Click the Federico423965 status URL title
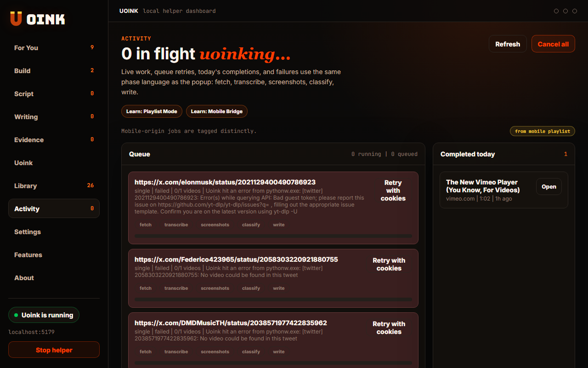 coord(236,259)
